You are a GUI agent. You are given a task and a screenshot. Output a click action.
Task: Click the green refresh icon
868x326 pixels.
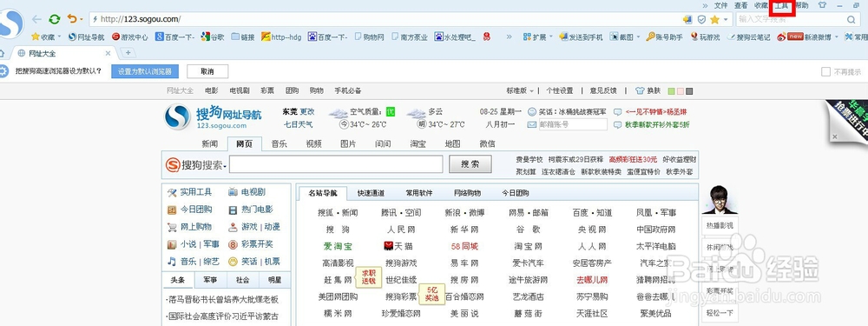click(x=54, y=19)
